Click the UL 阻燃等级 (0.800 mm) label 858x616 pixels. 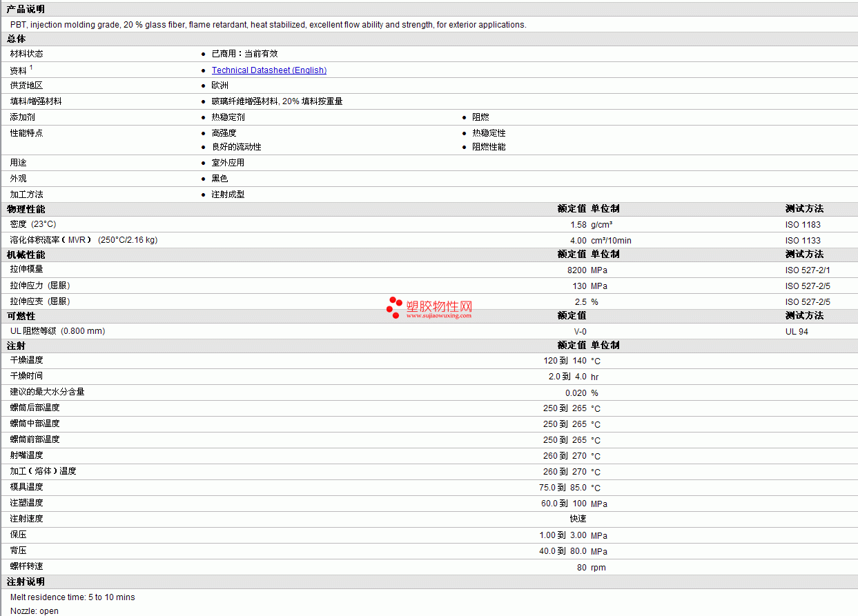point(58,331)
